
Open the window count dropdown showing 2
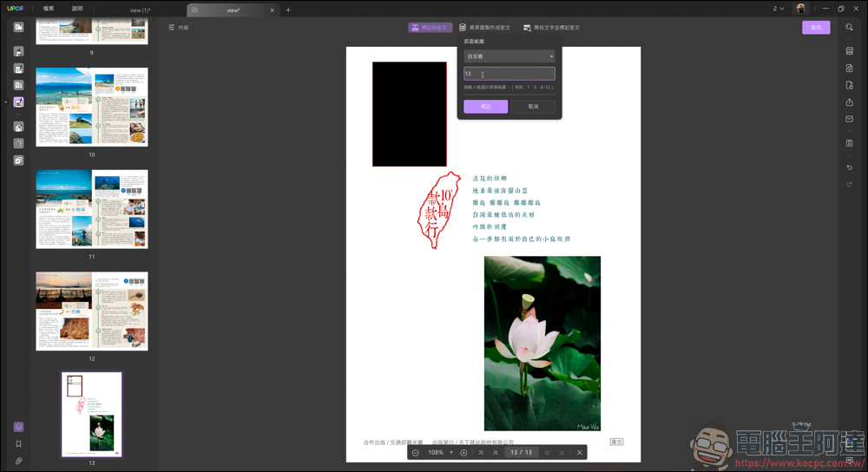pos(779,9)
